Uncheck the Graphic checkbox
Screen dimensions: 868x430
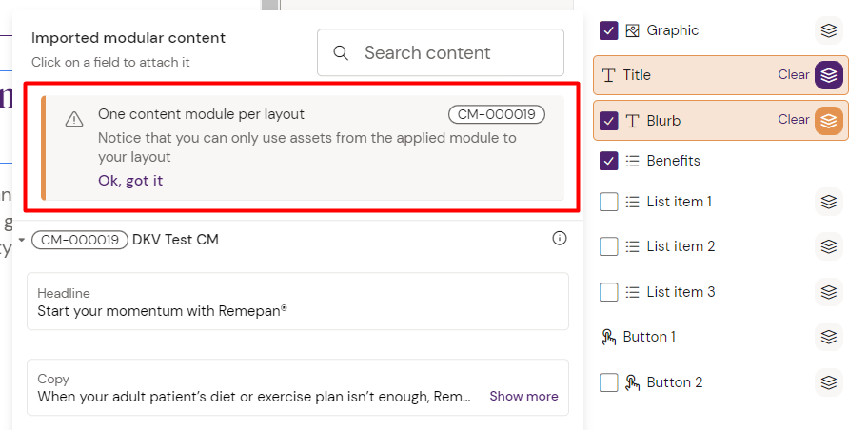click(x=609, y=30)
